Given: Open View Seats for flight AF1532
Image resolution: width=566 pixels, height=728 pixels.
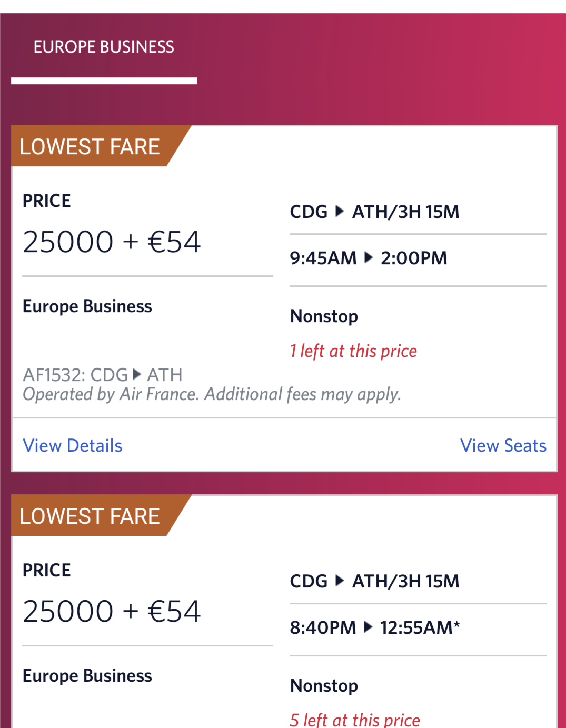Looking at the screenshot, I should coord(503,446).
